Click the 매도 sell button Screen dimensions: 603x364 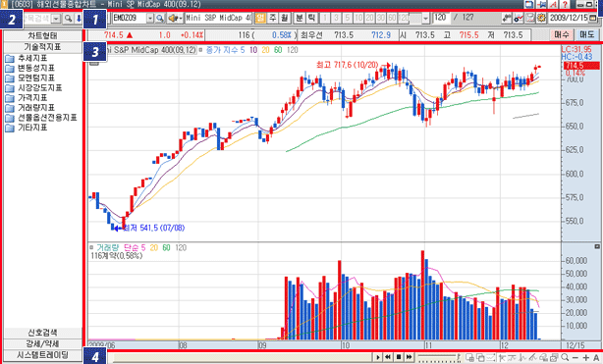tap(587, 35)
